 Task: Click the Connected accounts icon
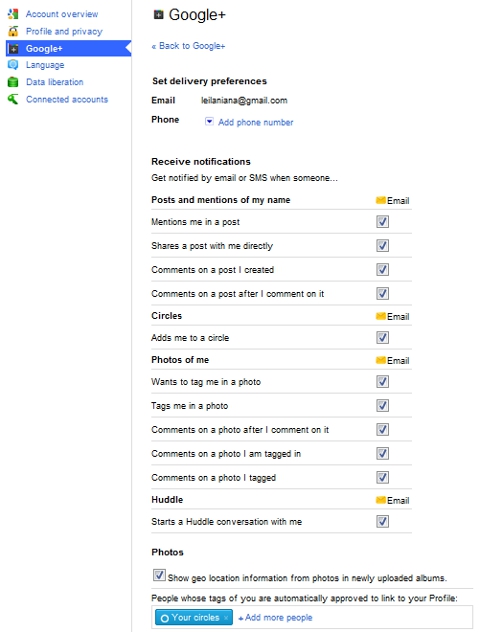coord(13,99)
